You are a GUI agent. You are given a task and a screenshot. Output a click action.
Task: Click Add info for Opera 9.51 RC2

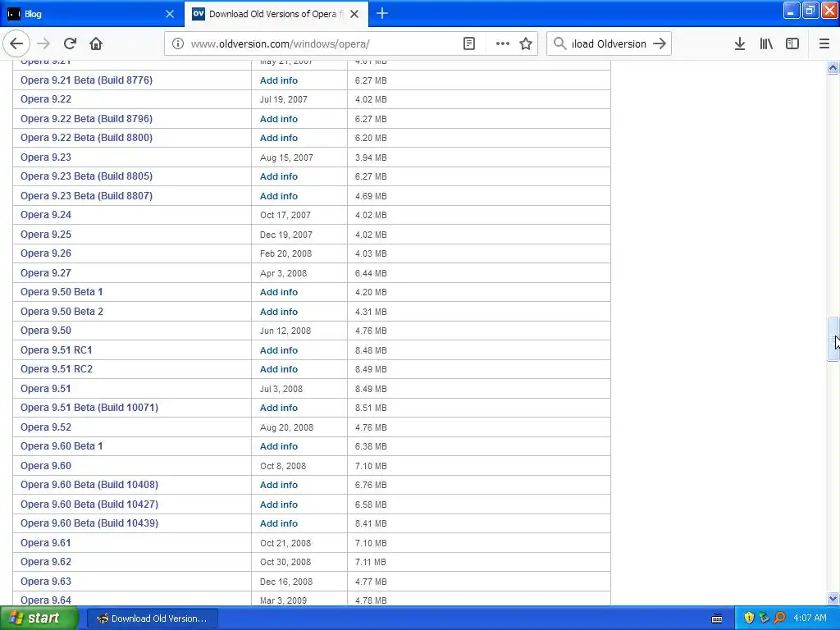click(279, 369)
